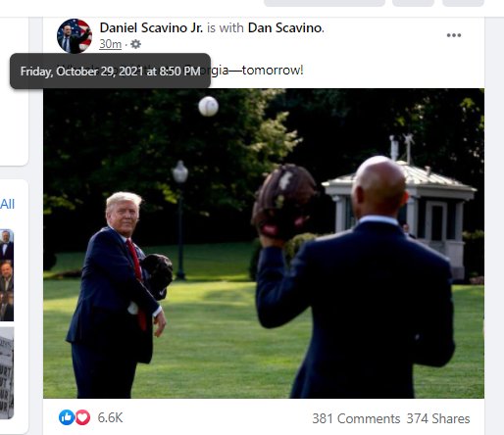View the 6.6K reactions list
This screenshot has width=504, height=435.
tap(110, 417)
